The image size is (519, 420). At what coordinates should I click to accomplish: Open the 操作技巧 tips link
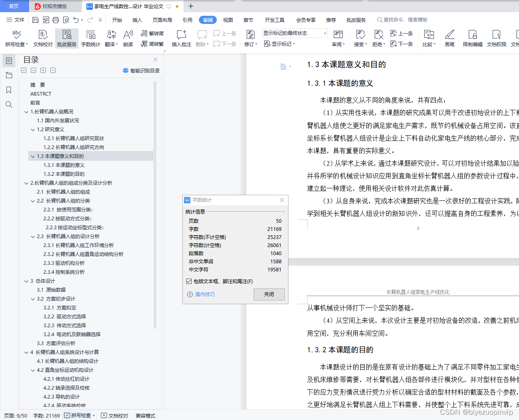tap(201, 294)
